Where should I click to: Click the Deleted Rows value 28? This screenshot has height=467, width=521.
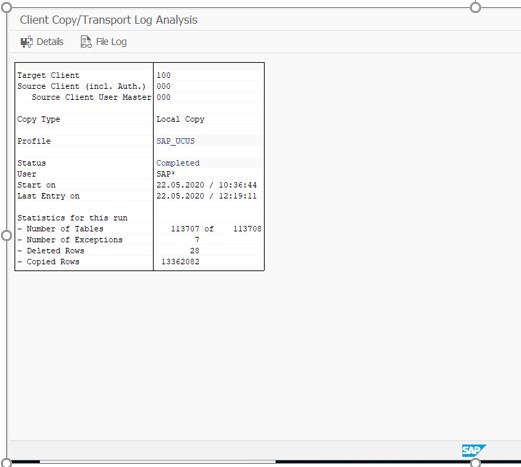coord(195,251)
